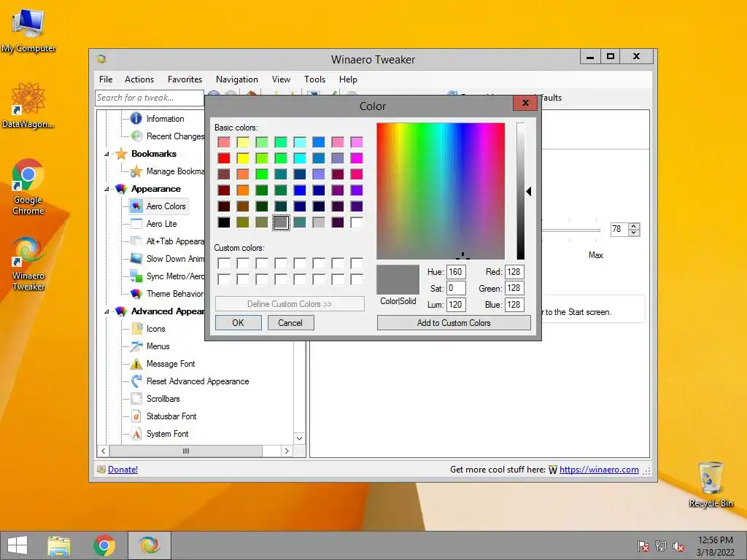Open the File menu
The image size is (747, 560).
coord(106,79)
